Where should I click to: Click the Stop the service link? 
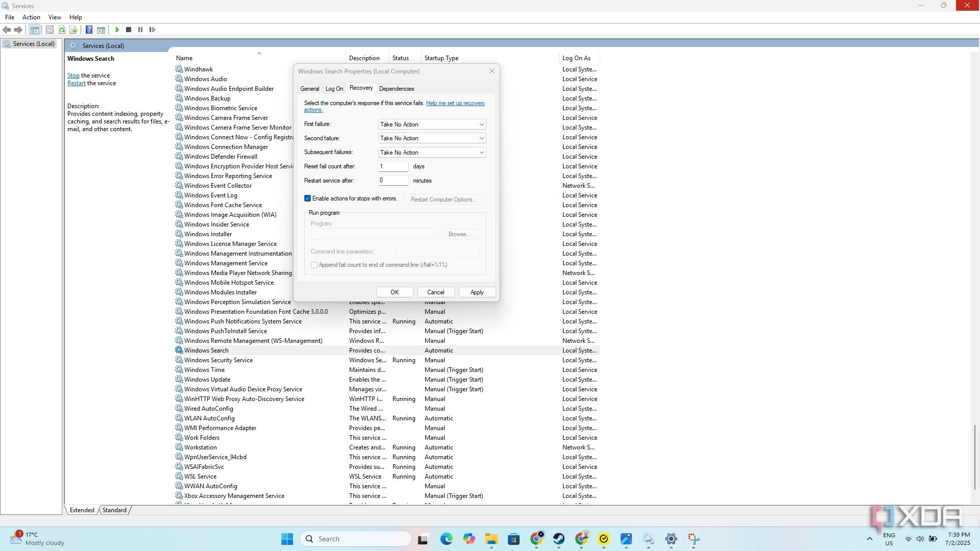tap(73, 76)
